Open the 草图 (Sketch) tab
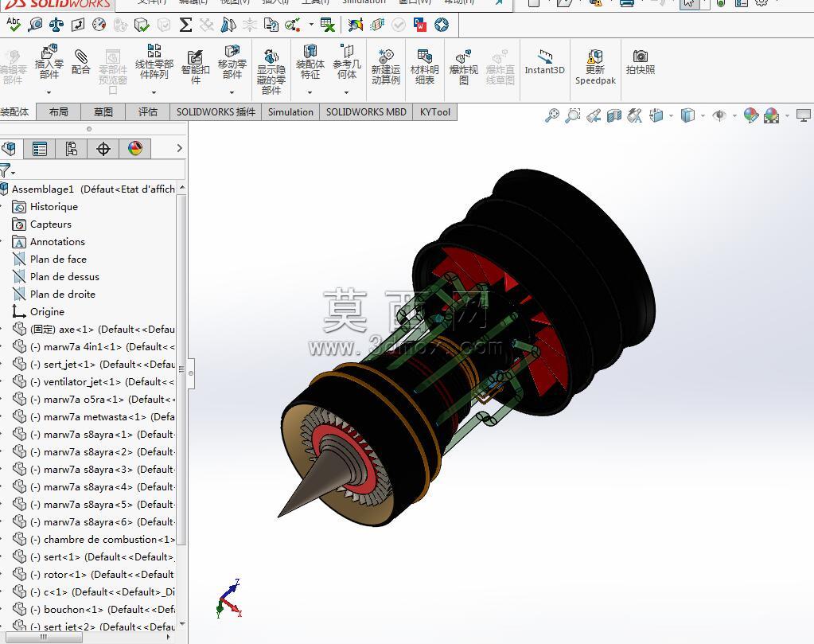This screenshot has width=814, height=644. click(103, 111)
